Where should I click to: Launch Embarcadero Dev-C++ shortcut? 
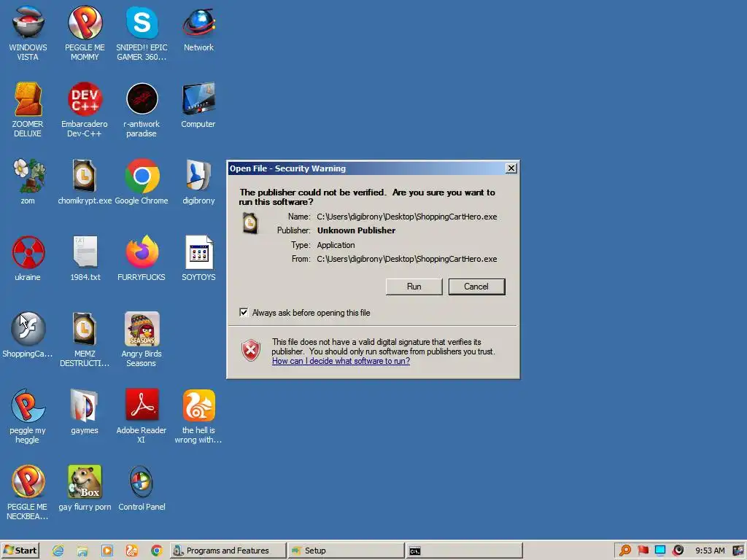click(x=85, y=110)
